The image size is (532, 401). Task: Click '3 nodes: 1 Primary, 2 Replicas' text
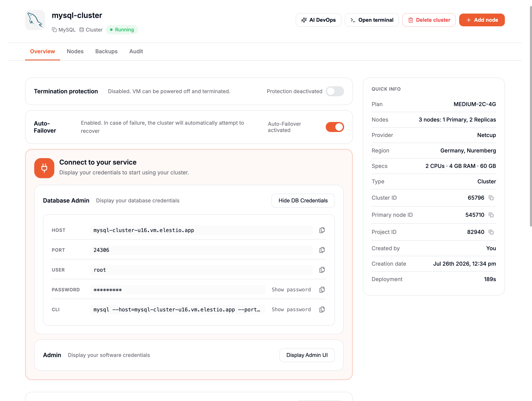tap(457, 119)
